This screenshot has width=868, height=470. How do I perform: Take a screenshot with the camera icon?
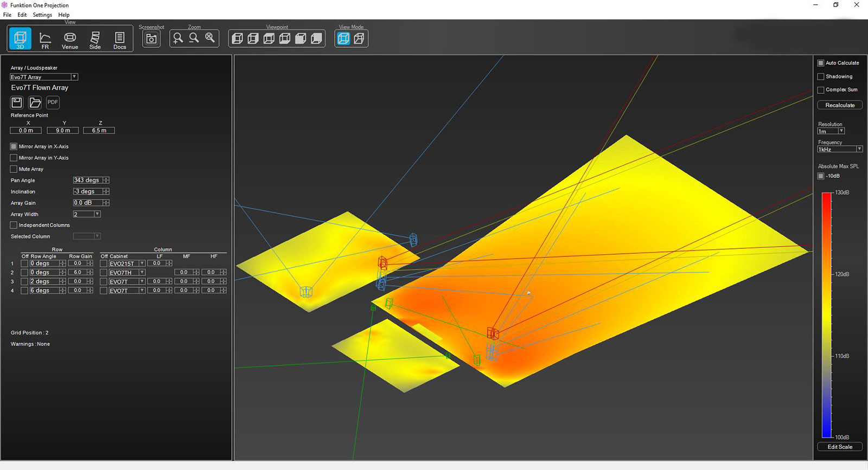(151, 38)
